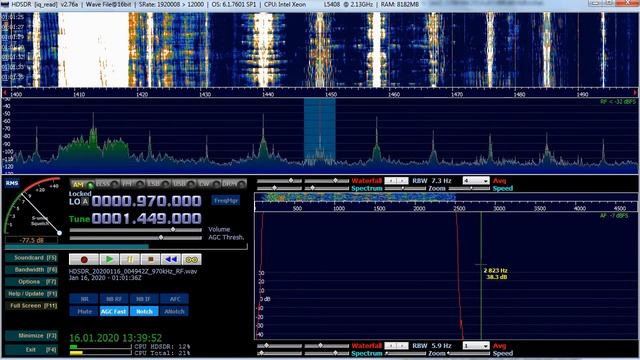Decrease upper RBW with left stepper arrow
The height and width of the screenshot is (360, 640).
click(391, 180)
